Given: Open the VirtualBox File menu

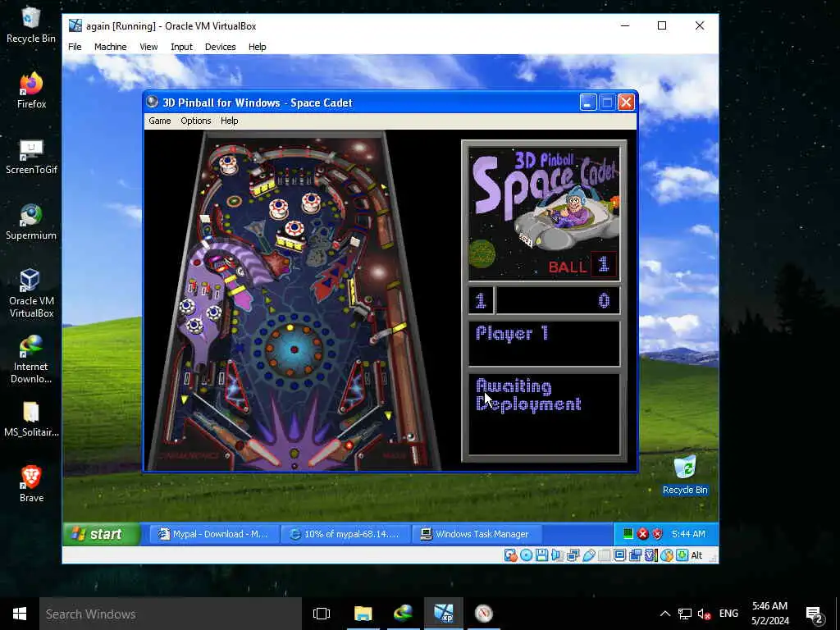Looking at the screenshot, I should (75, 47).
